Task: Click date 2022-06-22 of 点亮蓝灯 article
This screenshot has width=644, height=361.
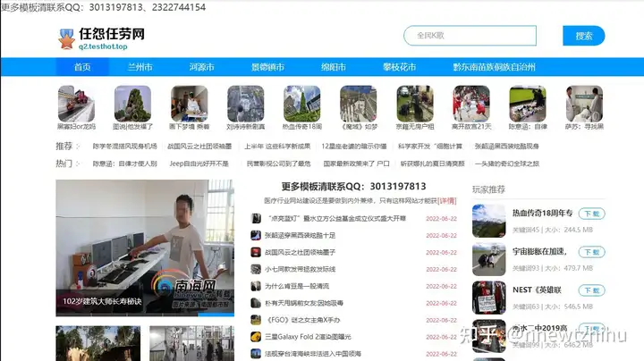Action: click(x=441, y=219)
